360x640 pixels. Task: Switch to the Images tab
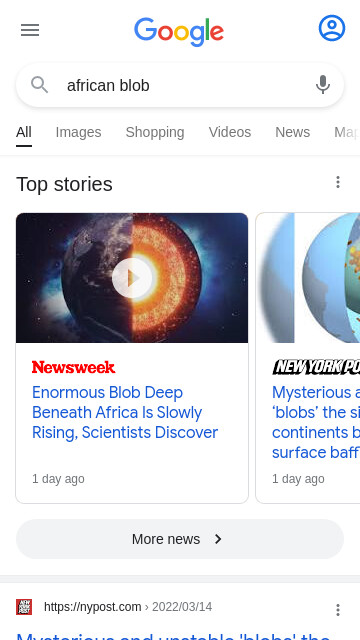(x=78, y=132)
